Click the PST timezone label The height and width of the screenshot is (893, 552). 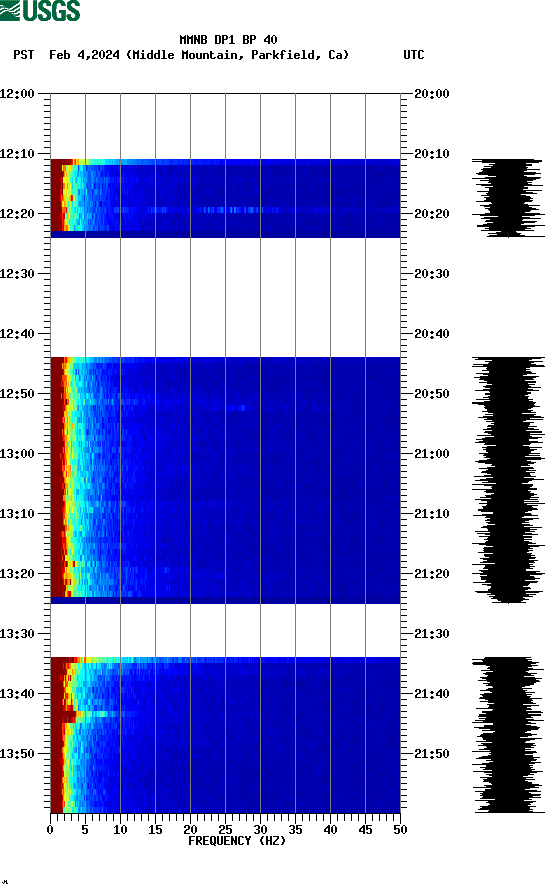tap(23, 55)
